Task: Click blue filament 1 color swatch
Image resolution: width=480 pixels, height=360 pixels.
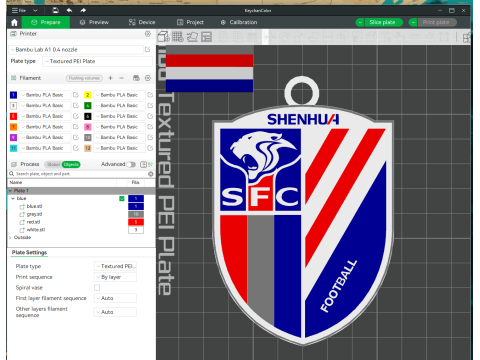Action: [13, 95]
